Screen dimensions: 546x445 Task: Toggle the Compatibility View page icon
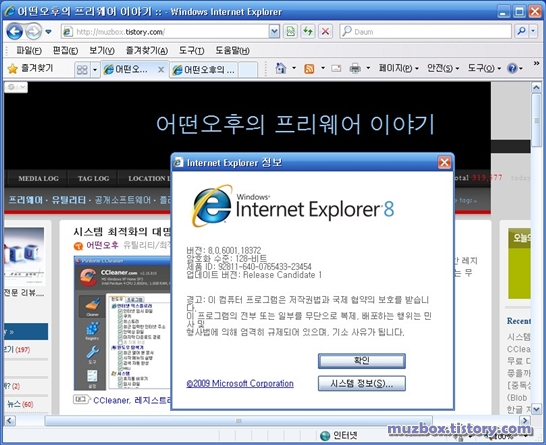pyautogui.click(x=290, y=32)
